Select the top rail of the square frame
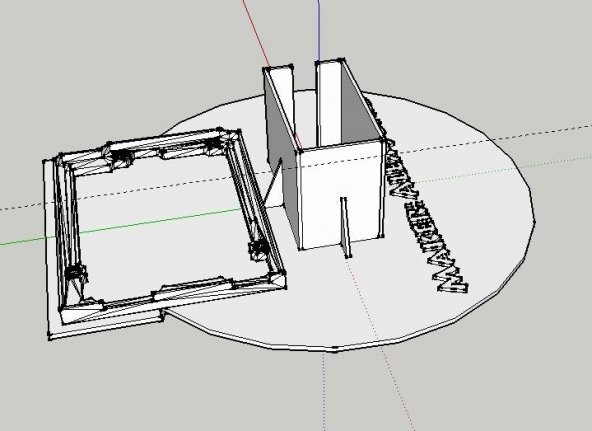Image resolution: width=592 pixels, height=431 pixels. click(x=151, y=146)
